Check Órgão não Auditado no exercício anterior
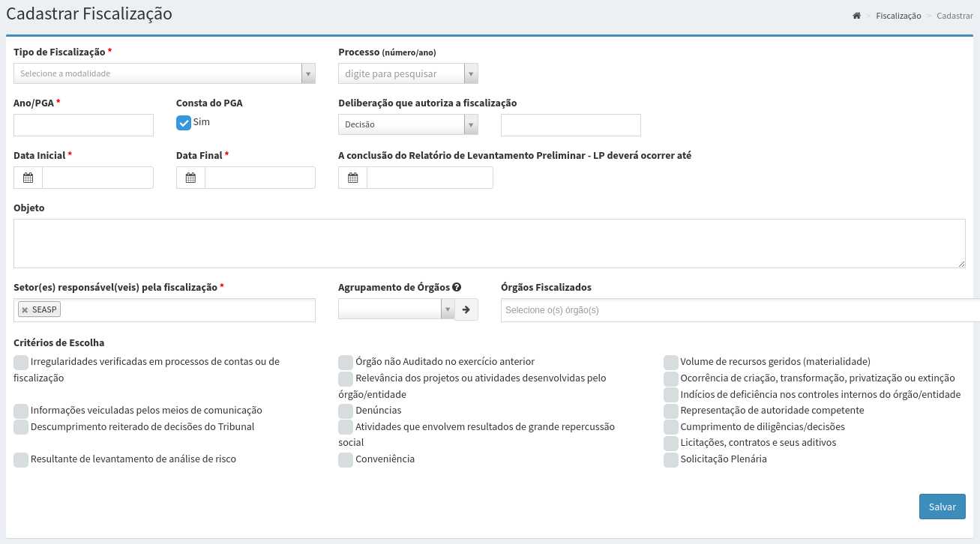The width and height of the screenshot is (980, 544). pos(346,362)
